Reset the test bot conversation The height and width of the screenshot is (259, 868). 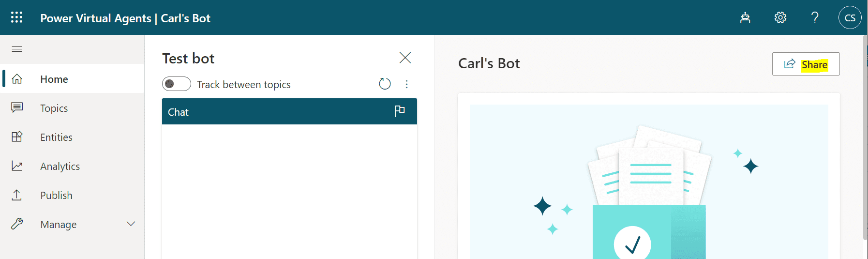[385, 84]
